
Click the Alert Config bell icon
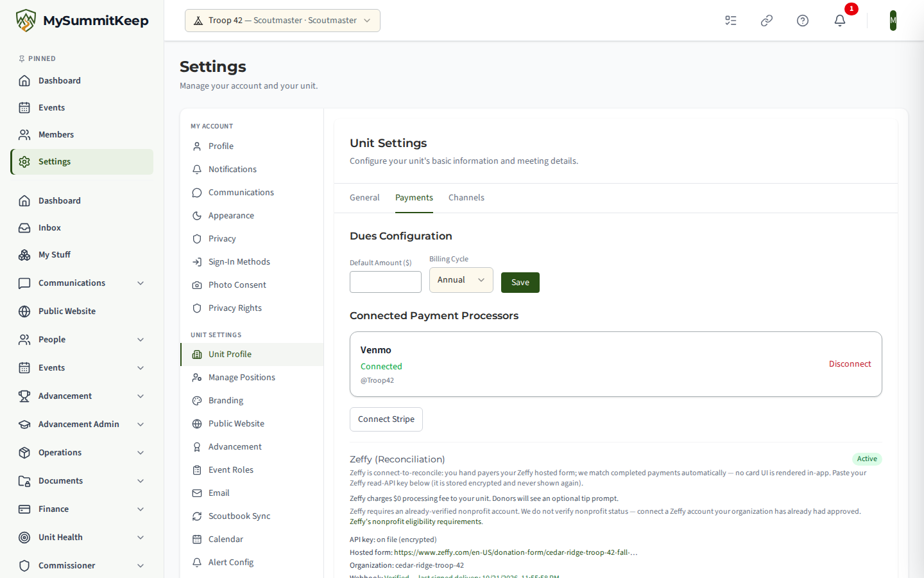point(197,563)
